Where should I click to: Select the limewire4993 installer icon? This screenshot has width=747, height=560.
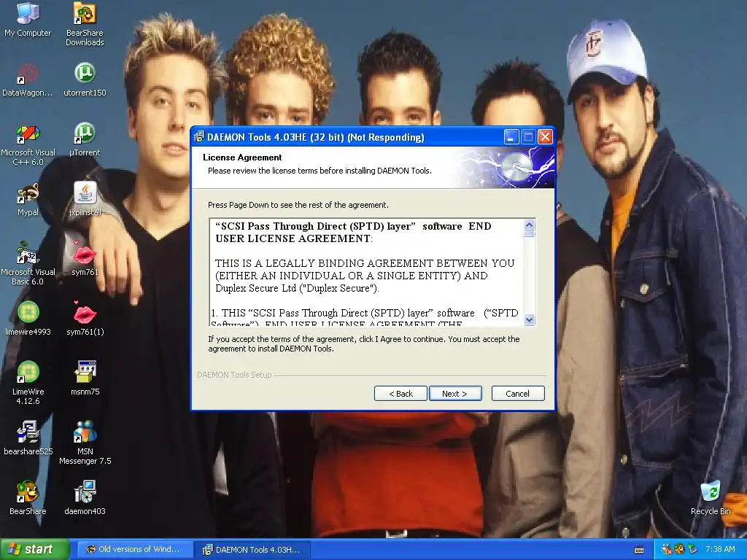(28, 318)
